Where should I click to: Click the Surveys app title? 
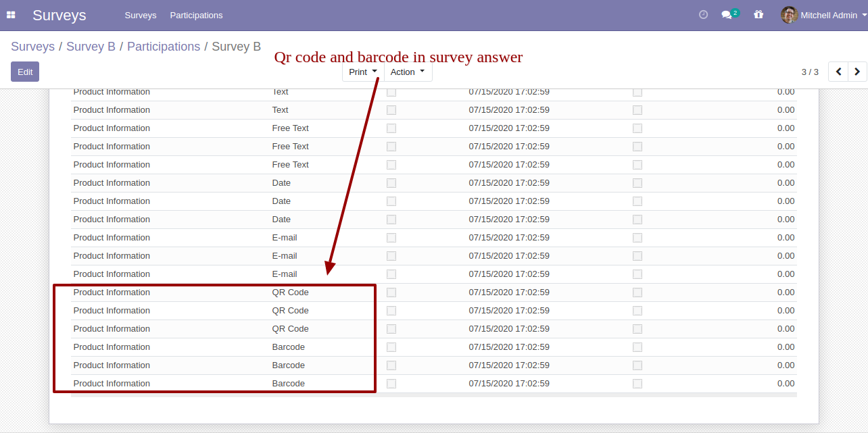point(59,15)
